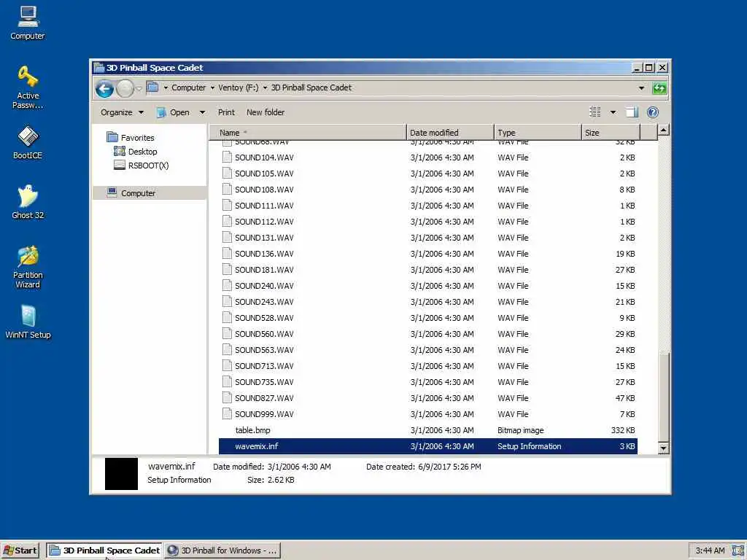
Task: Click the Change your view icon
Action: point(595,112)
